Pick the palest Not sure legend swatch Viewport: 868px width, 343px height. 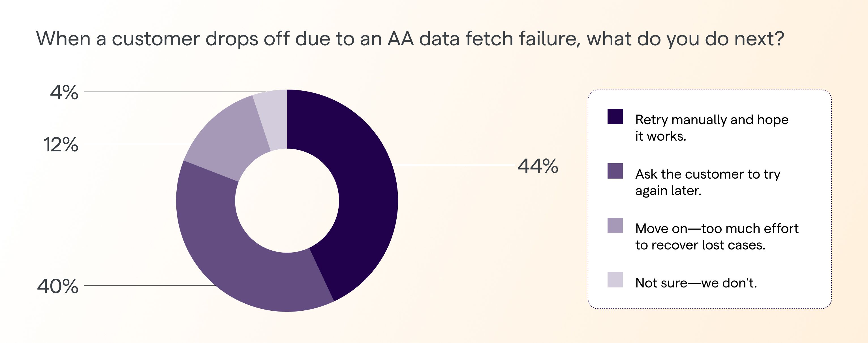615,280
